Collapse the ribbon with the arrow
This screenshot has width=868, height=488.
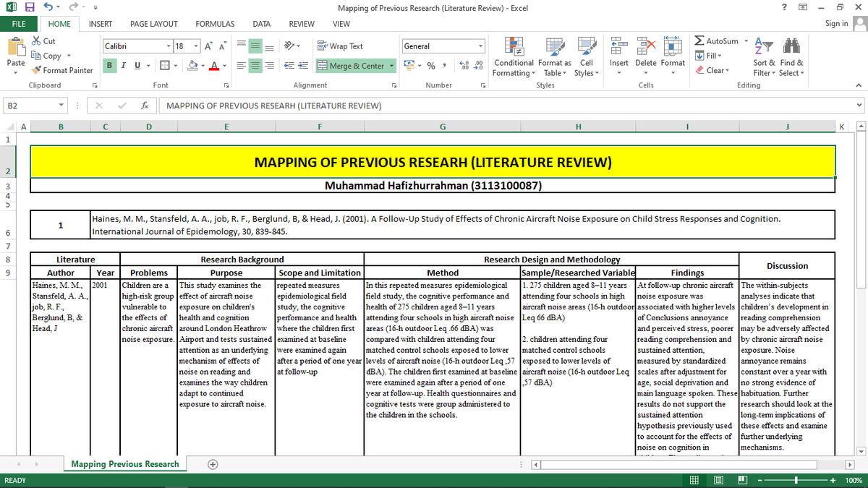(x=859, y=85)
